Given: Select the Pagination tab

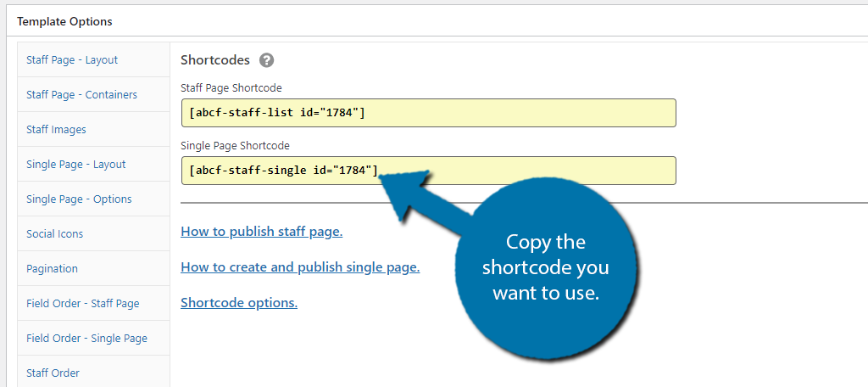Looking at the screenshot, I should point(93,269).
